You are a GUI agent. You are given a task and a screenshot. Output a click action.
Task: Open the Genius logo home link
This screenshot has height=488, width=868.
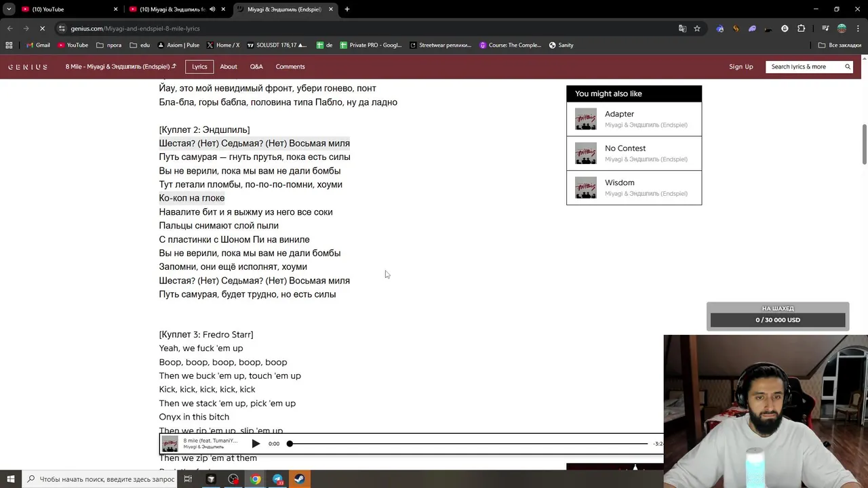click(x=28, y=67)
